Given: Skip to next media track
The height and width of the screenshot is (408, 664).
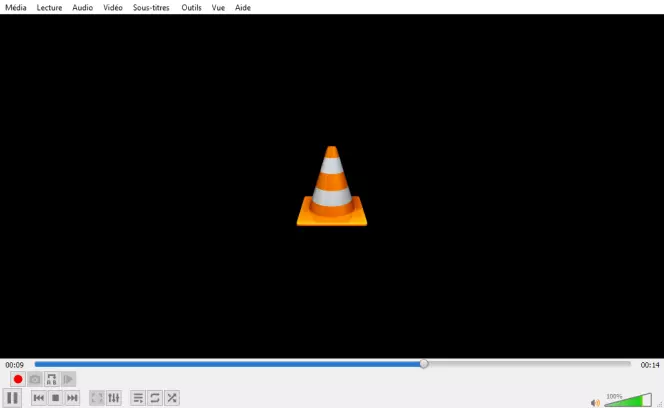Looking at the screenshot, I should click(72, 398).
